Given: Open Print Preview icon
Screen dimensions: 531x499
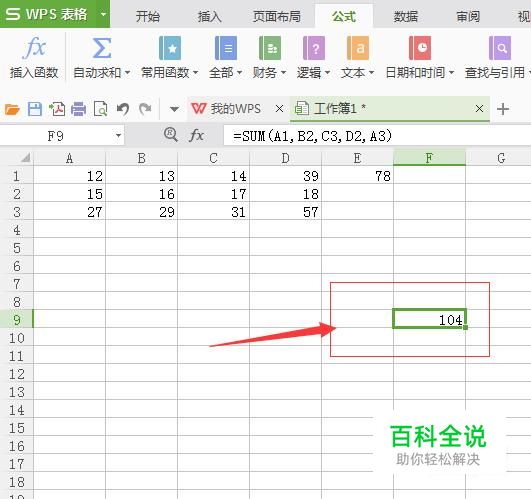Looking at the screenshot, I should (x=101, y=109).
